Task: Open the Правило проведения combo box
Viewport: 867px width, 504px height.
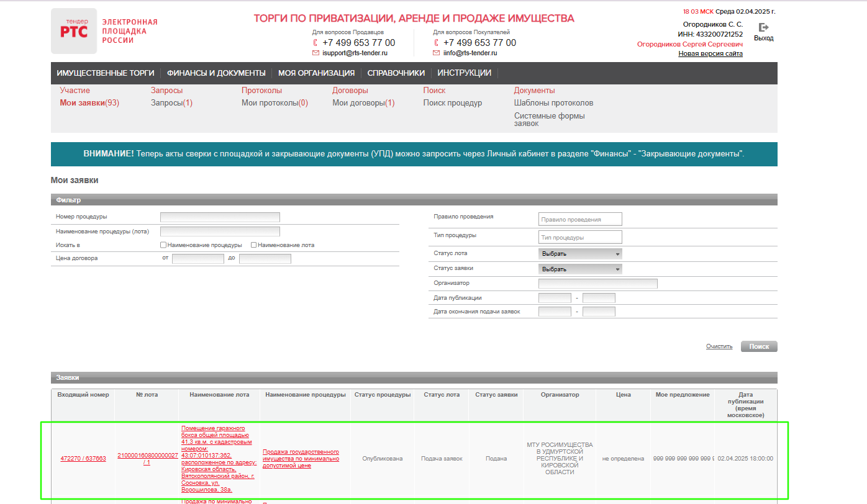Action: [x=580, y=219]
